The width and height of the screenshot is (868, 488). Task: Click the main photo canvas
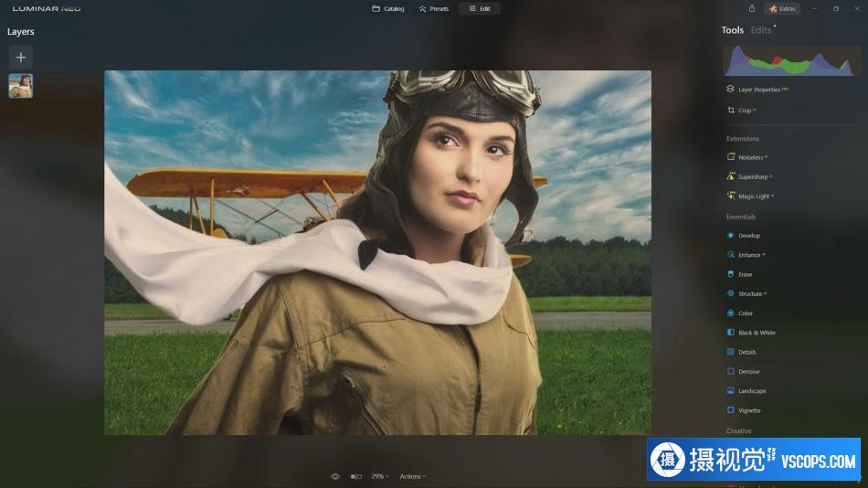click(x=377, y=252)
